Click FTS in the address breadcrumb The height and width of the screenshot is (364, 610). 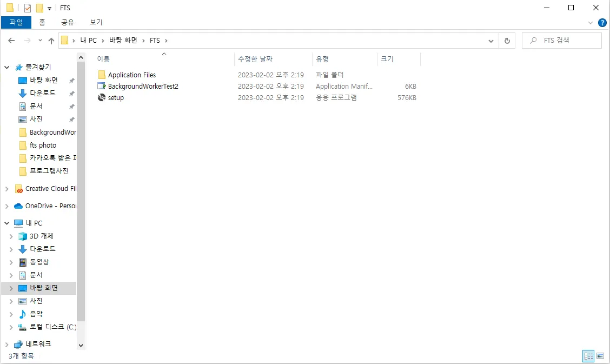(155, 41)
